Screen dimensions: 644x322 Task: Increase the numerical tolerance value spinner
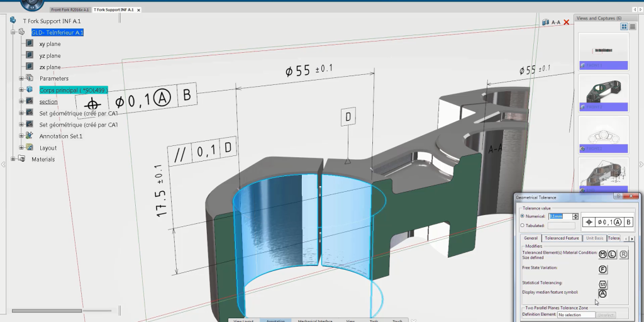pos(575,214)
